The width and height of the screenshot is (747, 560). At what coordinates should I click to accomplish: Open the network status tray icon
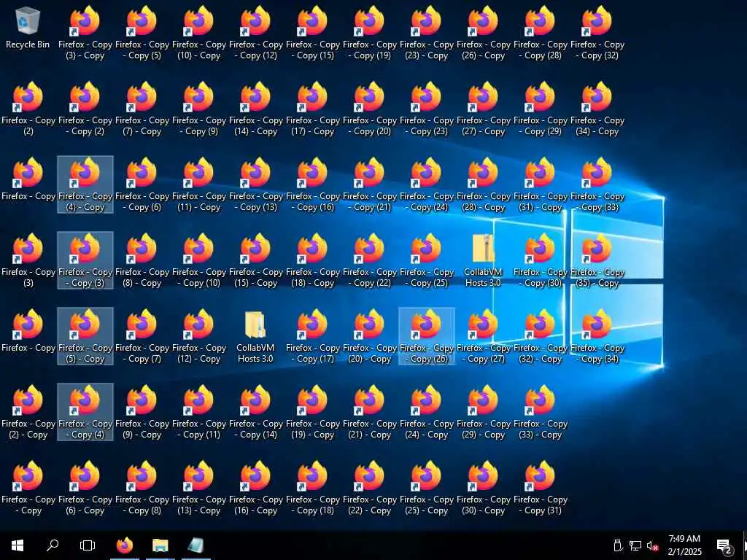coord(635,545)
